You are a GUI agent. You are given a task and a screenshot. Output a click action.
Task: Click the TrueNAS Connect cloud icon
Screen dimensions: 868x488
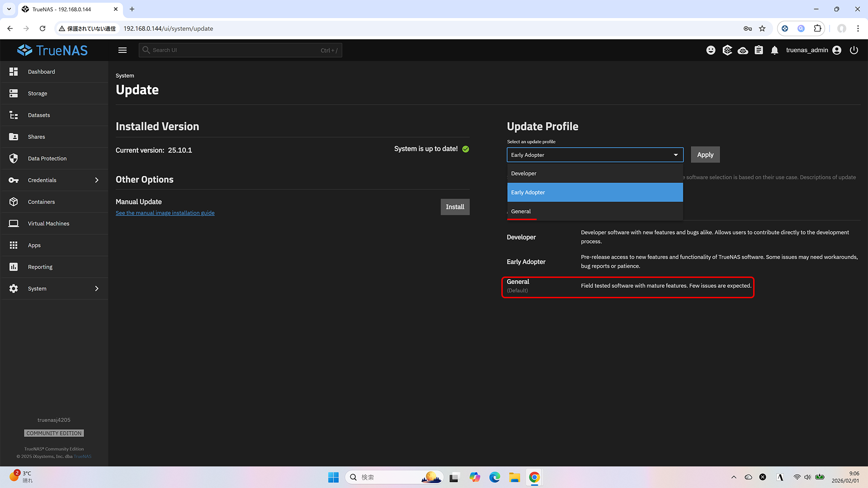point(743,50)
